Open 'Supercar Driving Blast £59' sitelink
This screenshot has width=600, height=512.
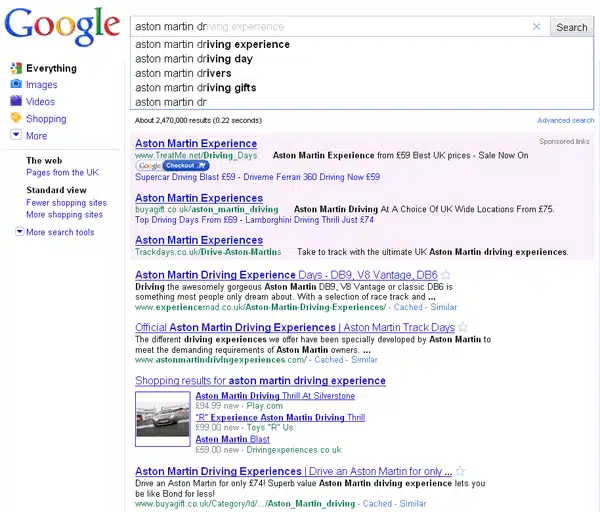pyautogui.click(x=185, y=177)
